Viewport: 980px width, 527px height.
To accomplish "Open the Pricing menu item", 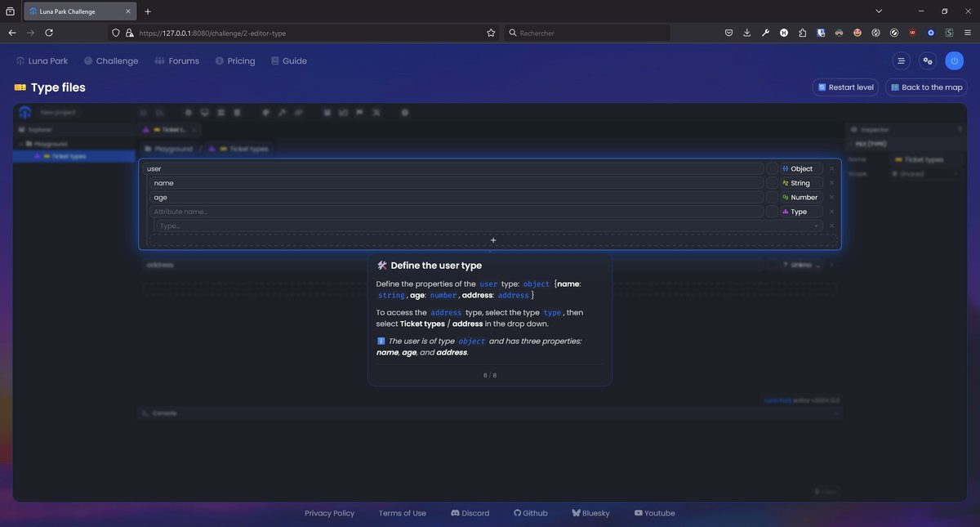I will pos(235,61).
